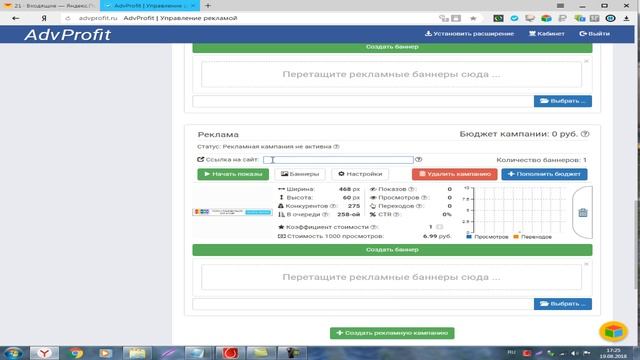Open the Баннеры button
640x360 pixels.
point(300,174)
